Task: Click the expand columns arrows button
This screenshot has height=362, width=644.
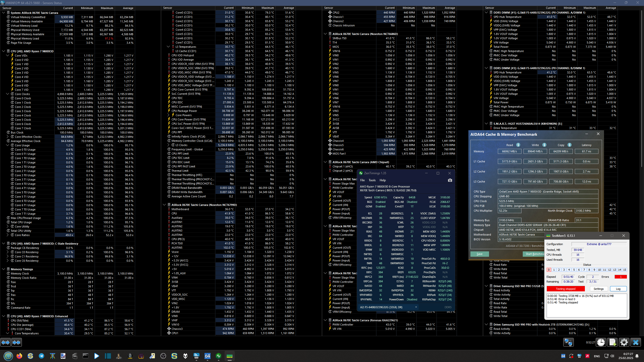Action: [6, 342]
